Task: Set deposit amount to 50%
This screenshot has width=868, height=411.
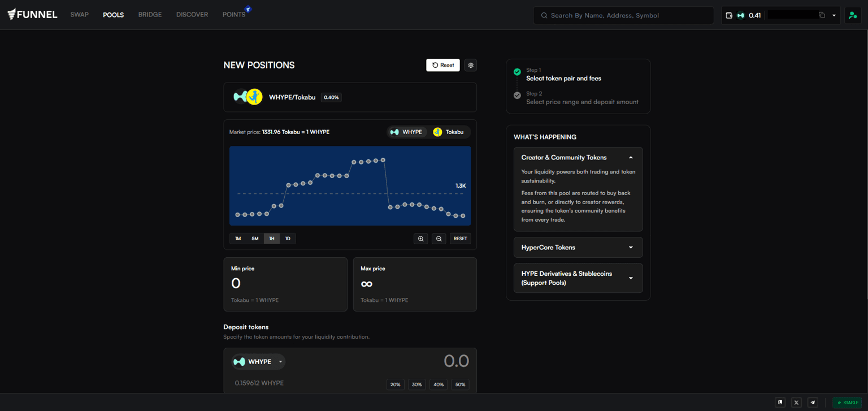Action: click(460, 384)
